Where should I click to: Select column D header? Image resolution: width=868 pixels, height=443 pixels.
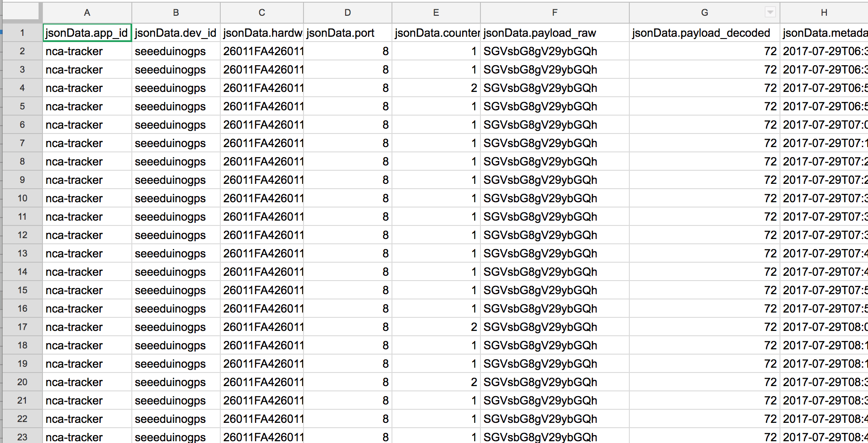(x=348, y=12)
